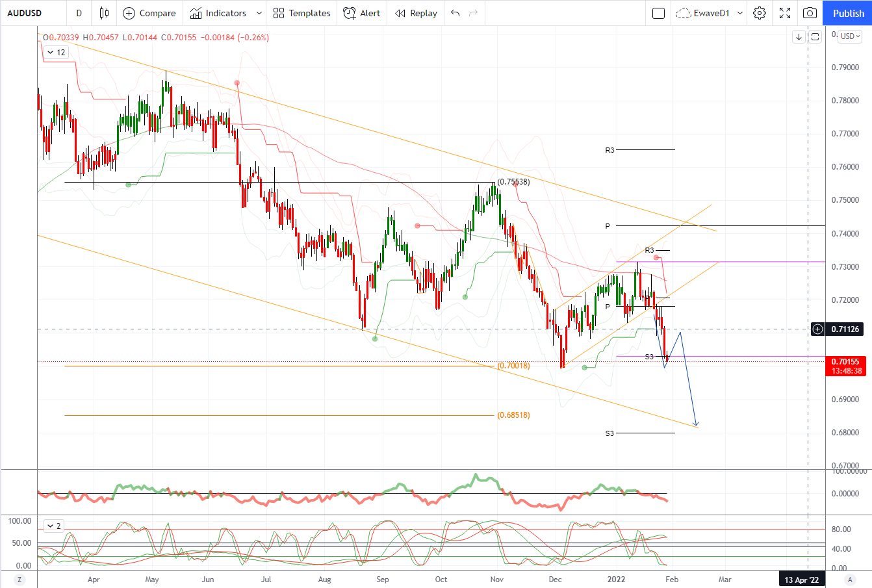This screenshot has height=588, width=872.
Task: Open timezone settings Z button
Action: [19, 580]
